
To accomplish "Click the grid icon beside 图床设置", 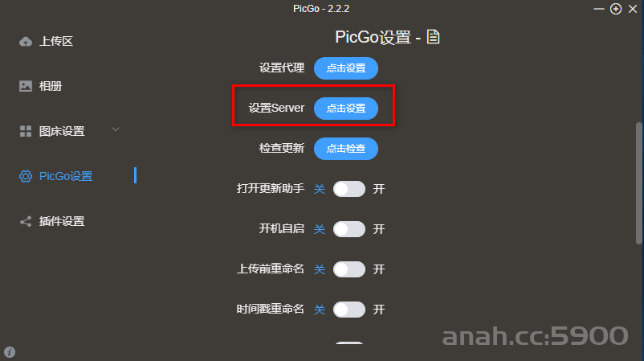I will point(26,131).
